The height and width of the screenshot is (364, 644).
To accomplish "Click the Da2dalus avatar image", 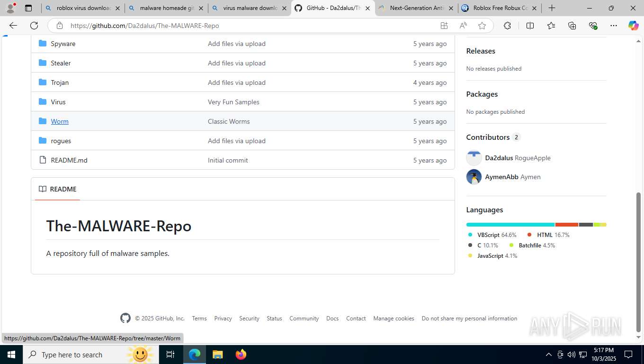I will click(x=474, y=158).
